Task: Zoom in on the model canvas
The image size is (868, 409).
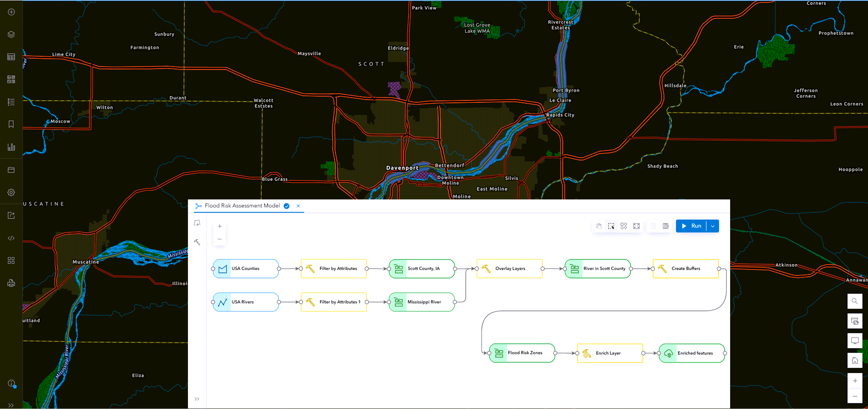Action: pyautogui.click(x=220, y=226)
